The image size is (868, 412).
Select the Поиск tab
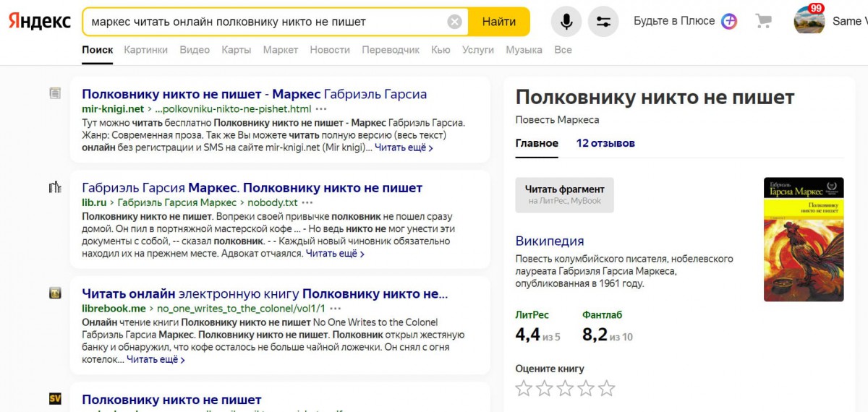tap(98, 50)
